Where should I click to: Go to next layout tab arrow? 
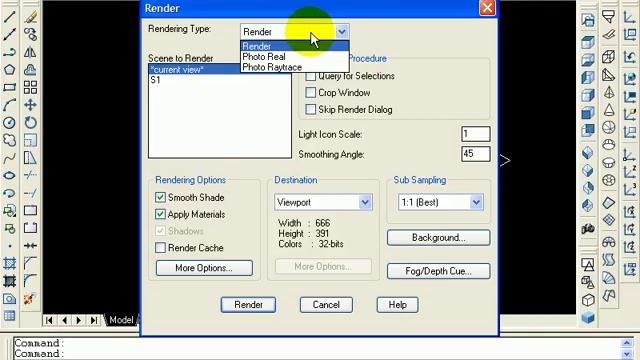79,320
